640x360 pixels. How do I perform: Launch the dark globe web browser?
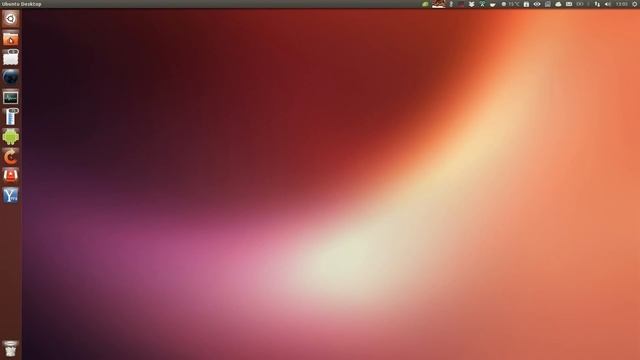(11, 78)
